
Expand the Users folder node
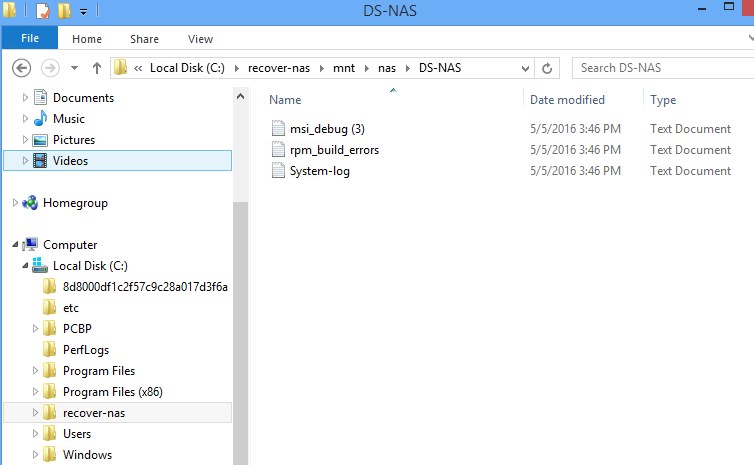pyautogui.click(x=35, y=434)
